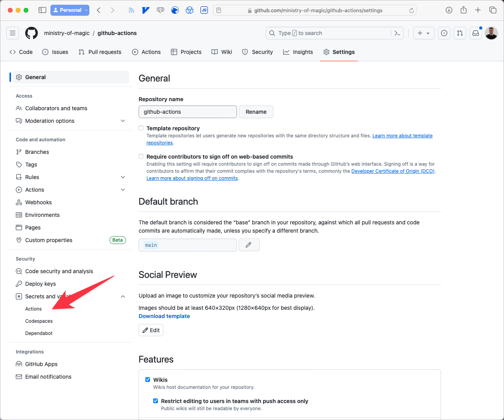
Task: Click the Safari share icon
Action: click(x=463, y=10)
